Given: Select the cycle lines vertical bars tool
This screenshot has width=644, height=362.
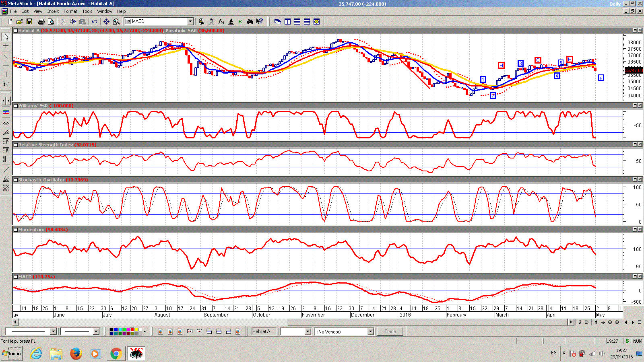Looking at the screenshot, I should click(6, 159).
